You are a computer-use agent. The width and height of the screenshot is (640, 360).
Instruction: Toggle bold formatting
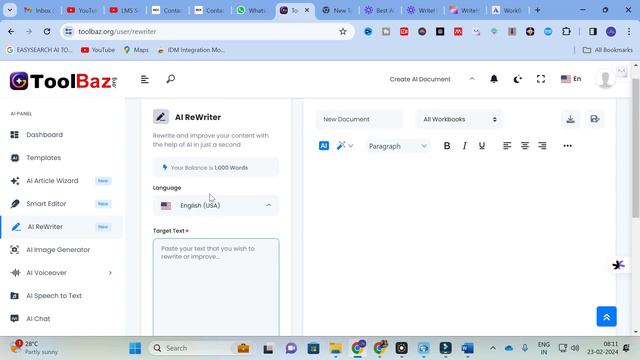pos(447,146)
